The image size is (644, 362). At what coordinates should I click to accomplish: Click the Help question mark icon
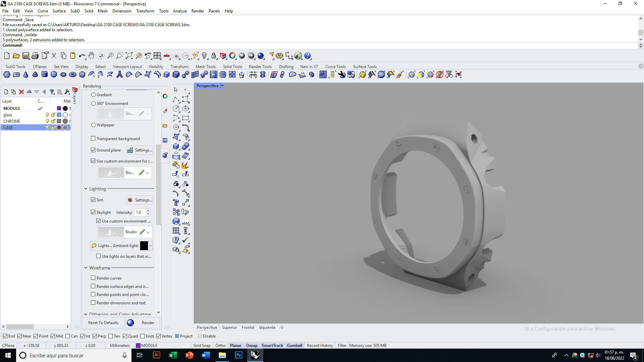point(308,56)
